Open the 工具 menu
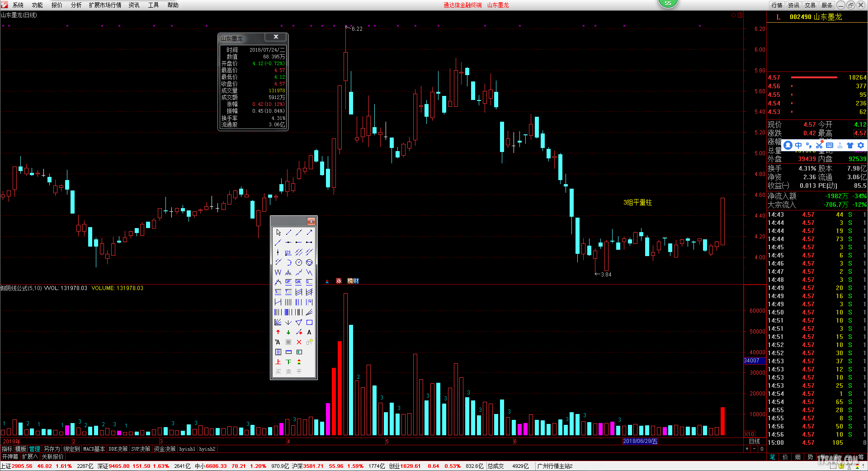 click(x=153, y=5)
